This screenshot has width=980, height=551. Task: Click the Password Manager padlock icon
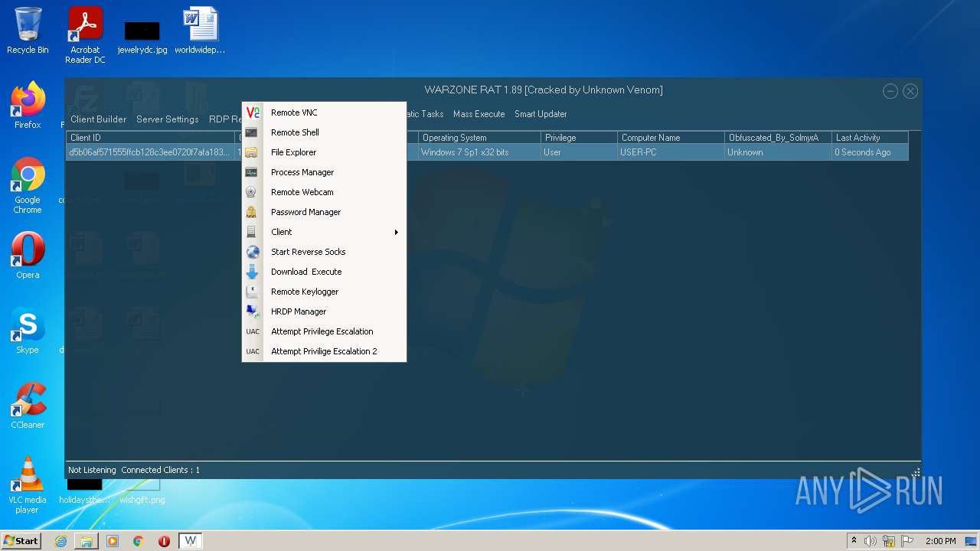(x=251, y=212)
